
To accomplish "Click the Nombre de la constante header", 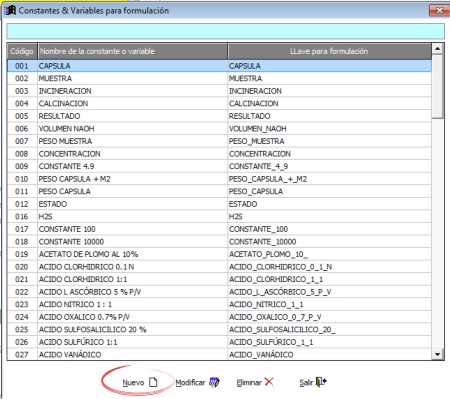I will (x=132, y=51).
